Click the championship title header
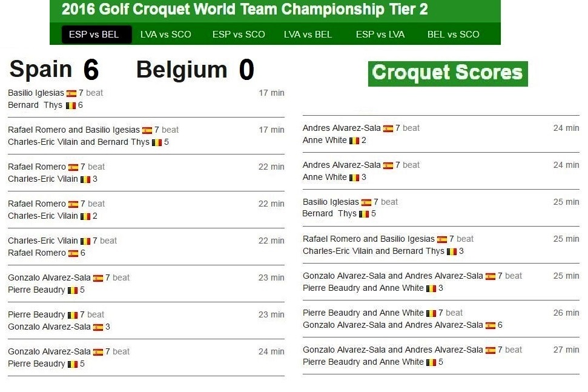Viewport: 588px width, 392px height. click(x=245, y=10)
